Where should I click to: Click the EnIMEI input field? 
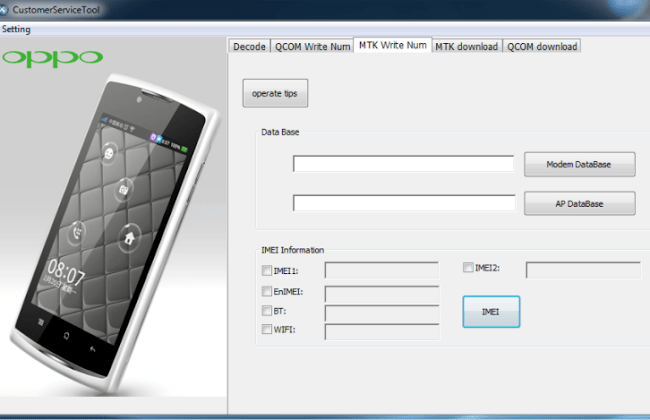[x=382, y=294]
